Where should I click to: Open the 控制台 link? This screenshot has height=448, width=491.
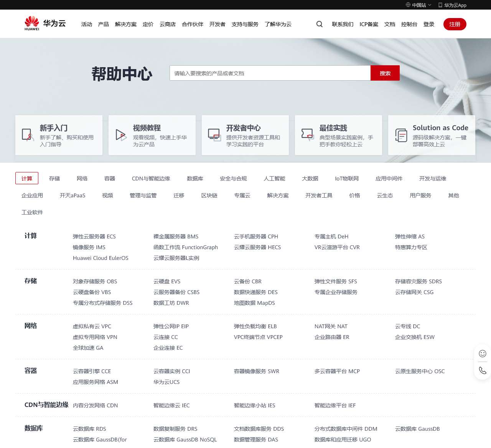pos(409,24)
